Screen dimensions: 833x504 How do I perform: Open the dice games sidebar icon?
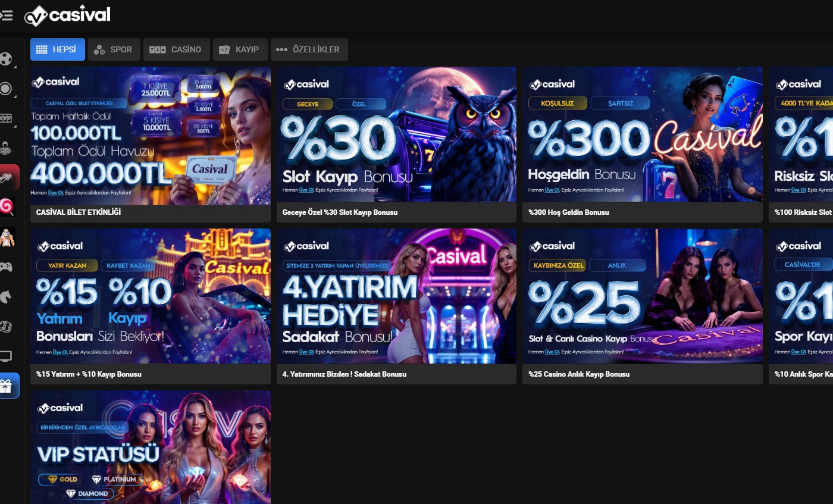click(x=6, y=326)
